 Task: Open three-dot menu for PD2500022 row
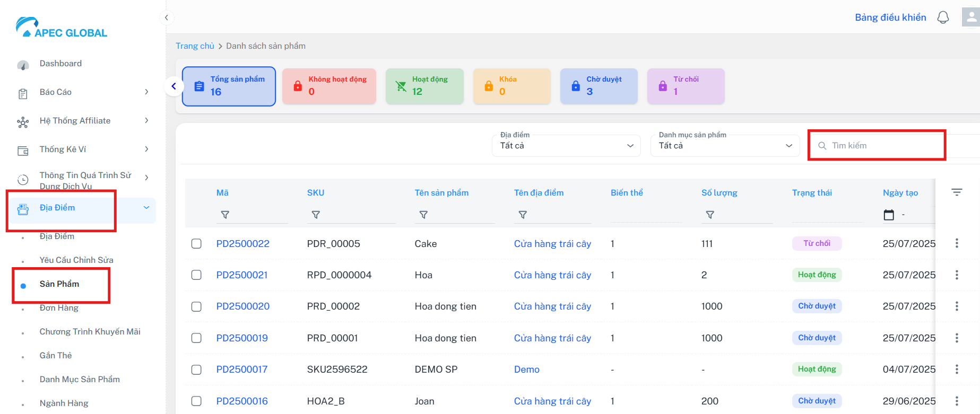coord(957,243)
